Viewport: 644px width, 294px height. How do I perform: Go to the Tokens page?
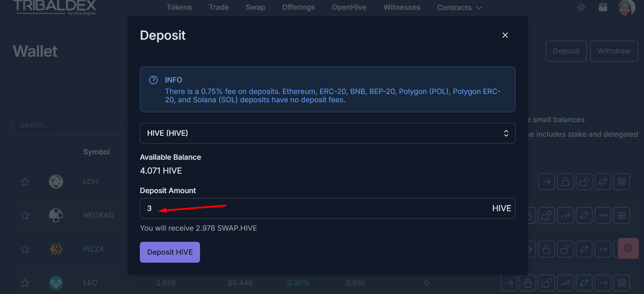point(179,7)
